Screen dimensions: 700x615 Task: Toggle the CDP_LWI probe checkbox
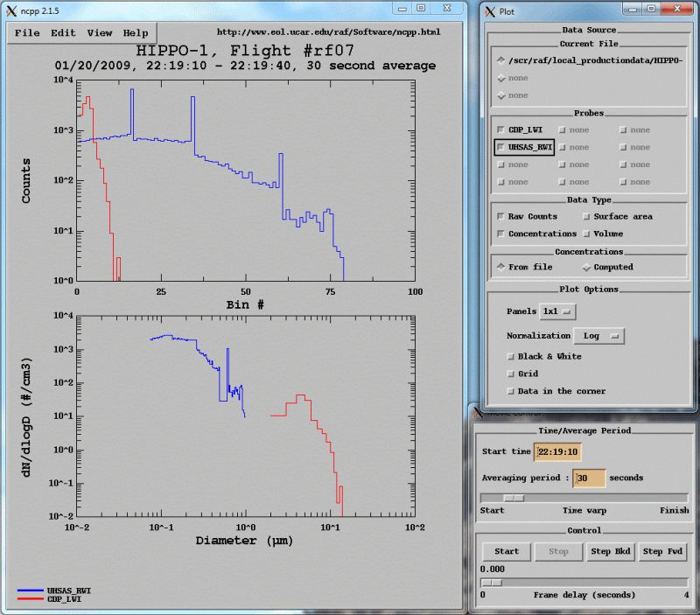coord(500,130)
